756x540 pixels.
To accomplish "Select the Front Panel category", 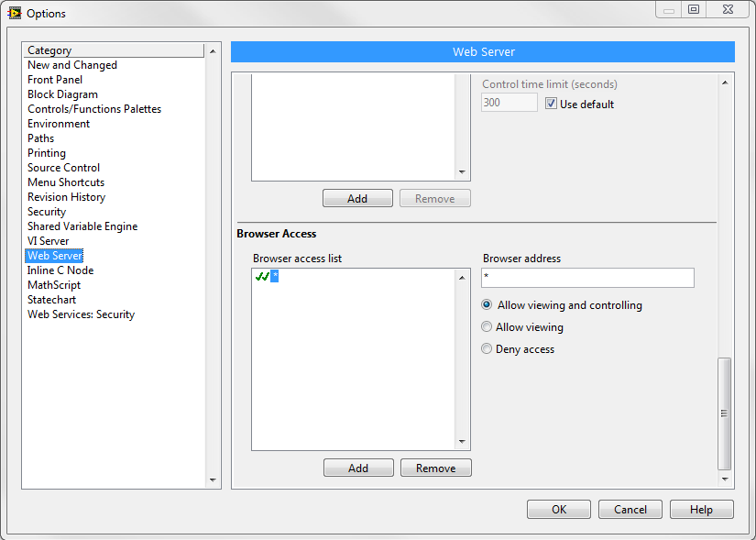I will coord(55,80).
